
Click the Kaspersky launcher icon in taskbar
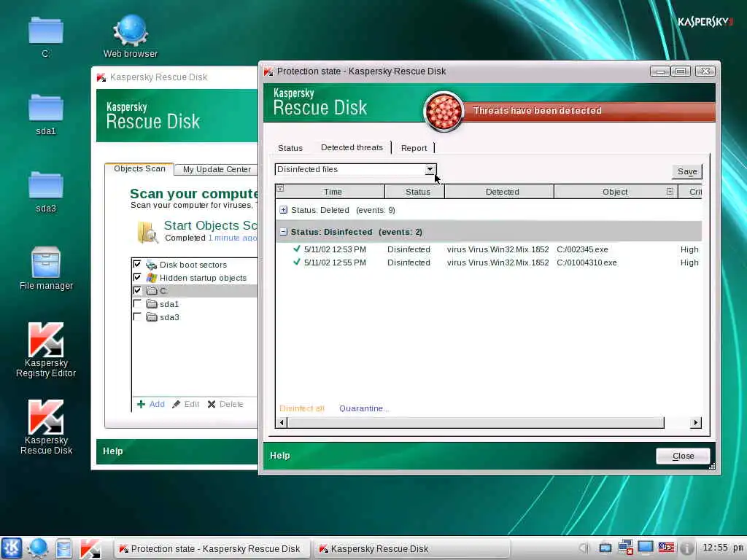tap(90, 548)
